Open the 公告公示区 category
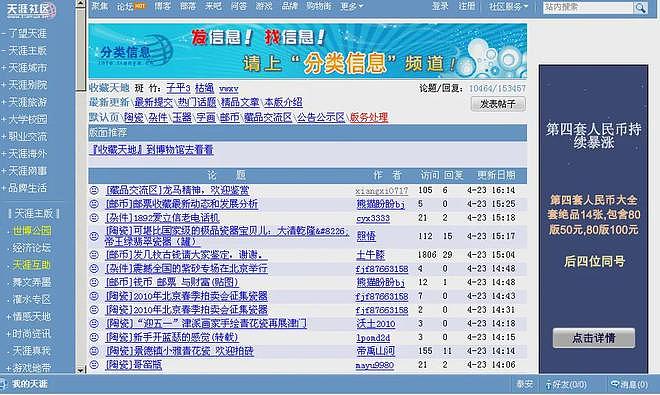660x395 pixels. coord(321,117)
